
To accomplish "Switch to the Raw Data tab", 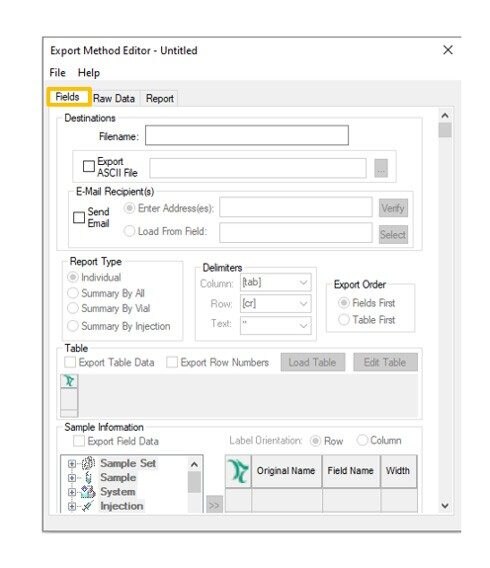I will (x=114, y=99).
